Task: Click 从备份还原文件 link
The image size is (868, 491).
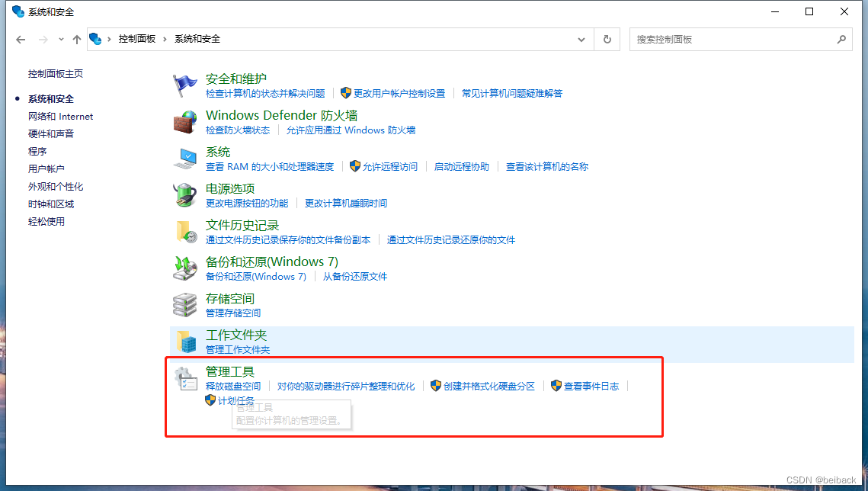Action: (355, 276)
